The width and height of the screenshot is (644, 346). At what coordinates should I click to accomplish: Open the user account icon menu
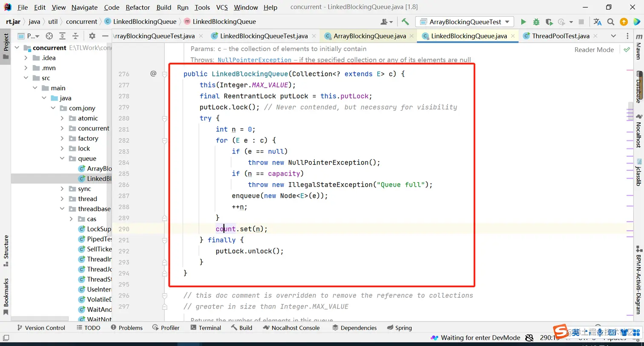[386, 22]
